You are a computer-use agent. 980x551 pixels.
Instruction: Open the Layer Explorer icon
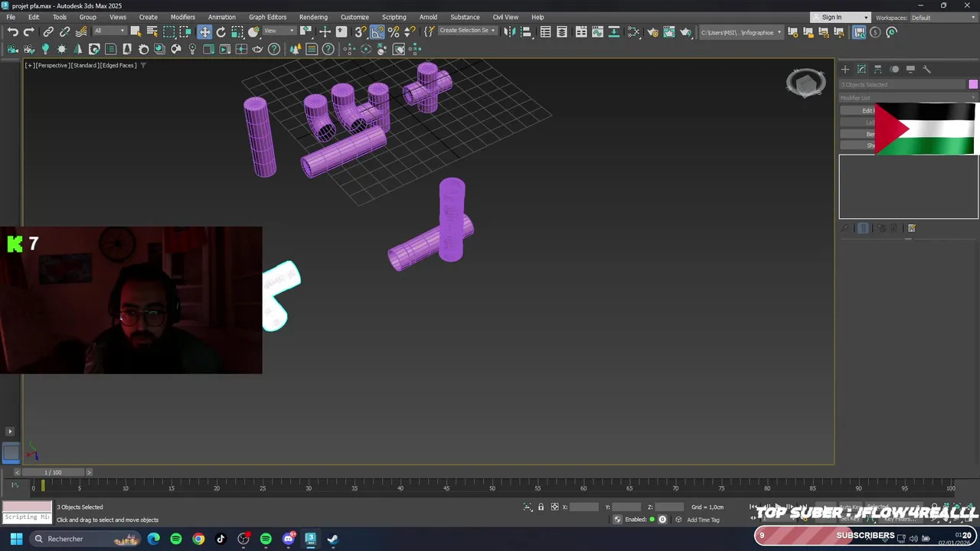562,31
